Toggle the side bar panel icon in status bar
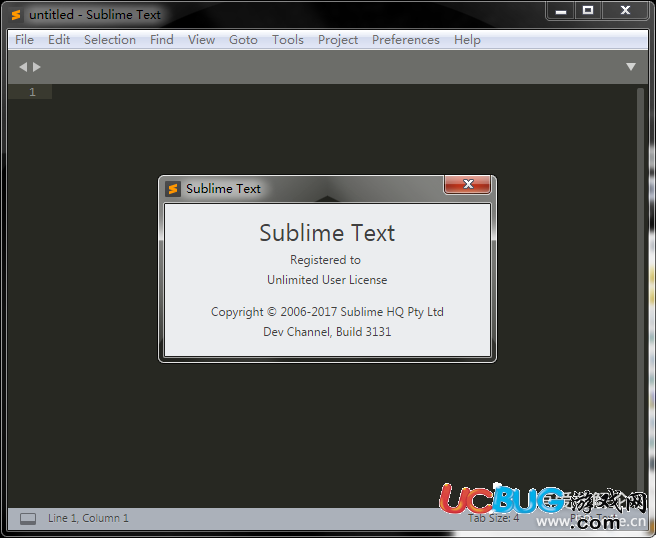This screenshot has height=538, width=656. click(28, 519)
